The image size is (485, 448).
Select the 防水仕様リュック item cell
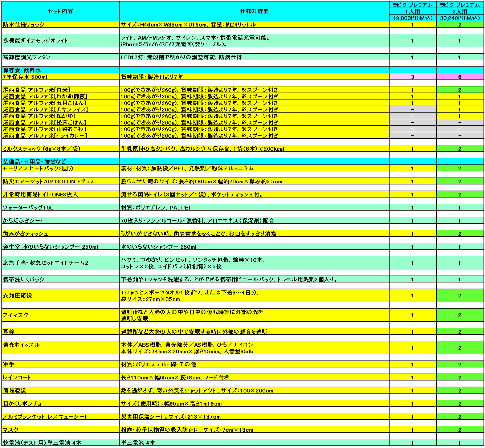coord(61,25)
